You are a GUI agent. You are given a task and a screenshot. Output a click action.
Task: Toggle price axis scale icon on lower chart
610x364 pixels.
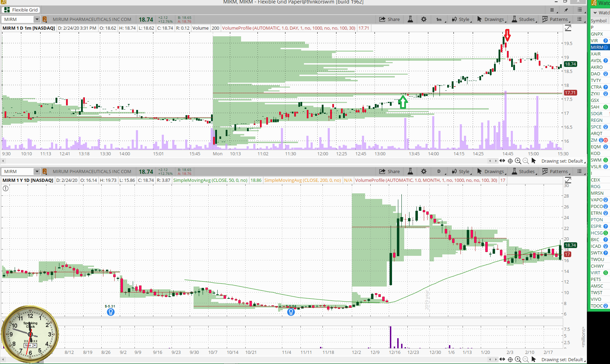pos(568,180)
